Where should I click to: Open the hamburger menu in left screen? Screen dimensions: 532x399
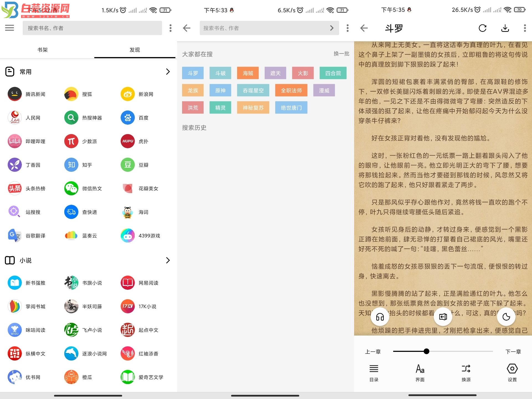point(9,28)
